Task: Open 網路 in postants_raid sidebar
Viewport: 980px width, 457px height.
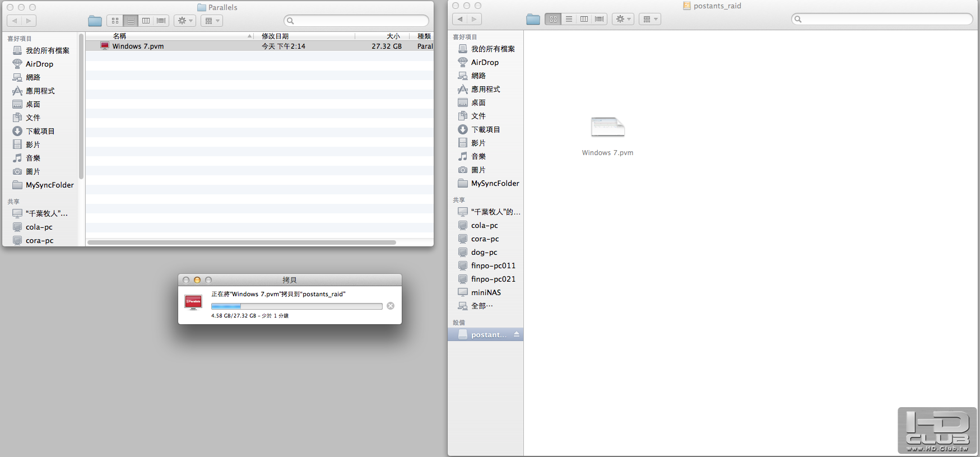Action: (472, 76)
